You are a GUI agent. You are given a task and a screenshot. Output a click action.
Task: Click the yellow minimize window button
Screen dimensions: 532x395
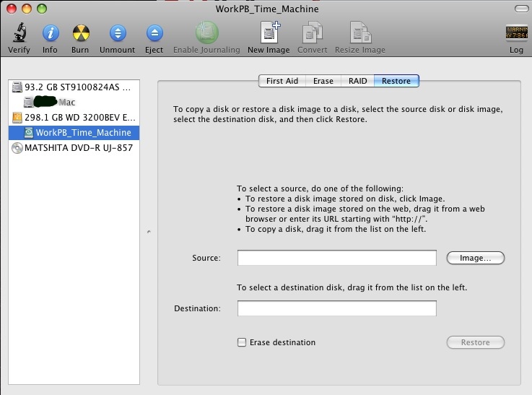click(x=27, y=9)
